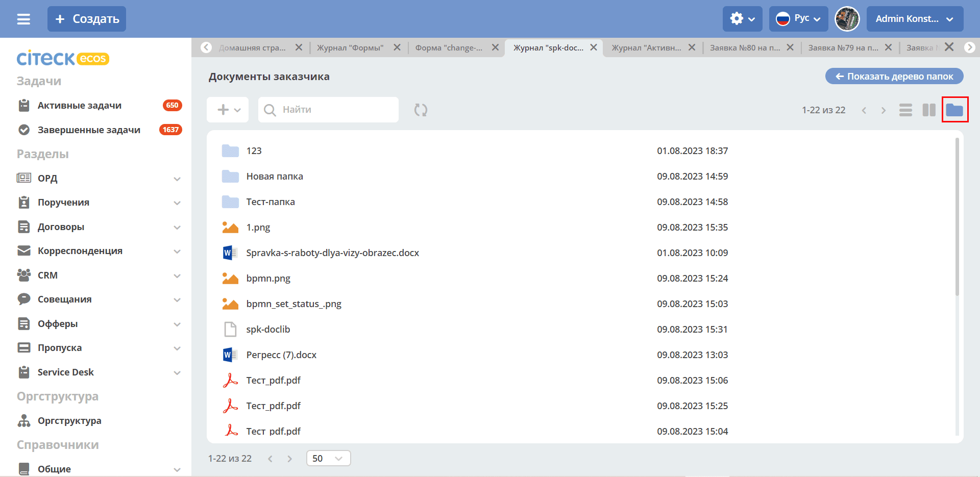This screenshot has height=477, width=980.
Task: Click the user avatar picture
Action: [x=847, y=19]
